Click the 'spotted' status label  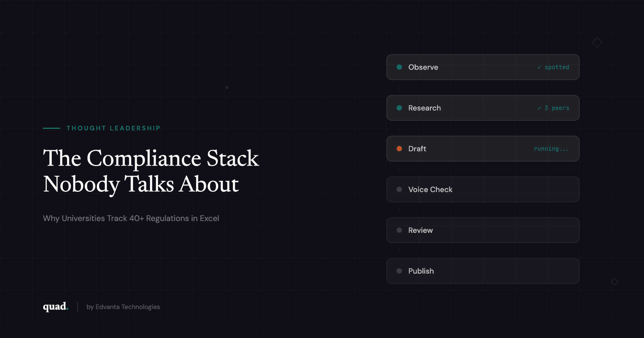pos(556,67)
